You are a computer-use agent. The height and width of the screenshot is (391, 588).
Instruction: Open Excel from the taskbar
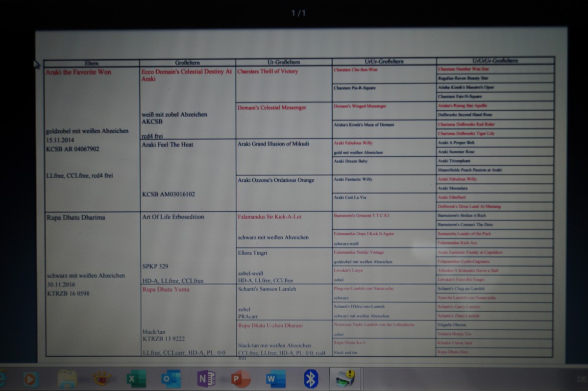(x=136, y=379)
